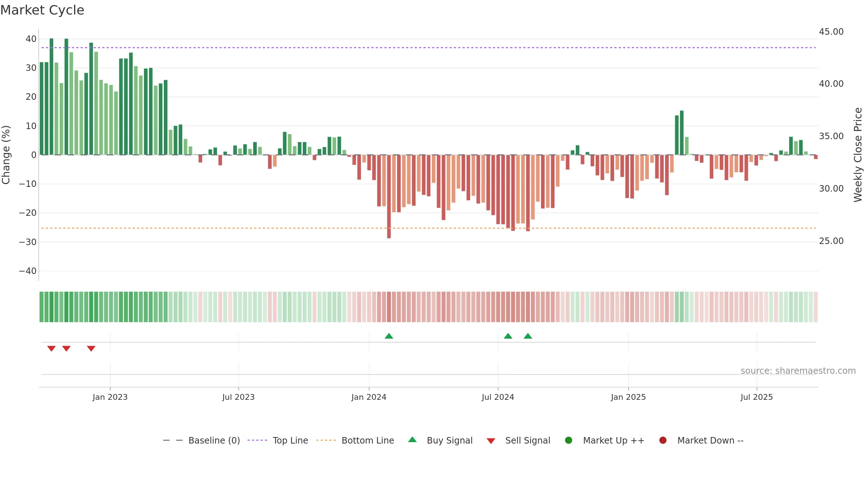Click the source: sharemaestro.com text
This screenshot has height=488, width=868.
[798, 371]
